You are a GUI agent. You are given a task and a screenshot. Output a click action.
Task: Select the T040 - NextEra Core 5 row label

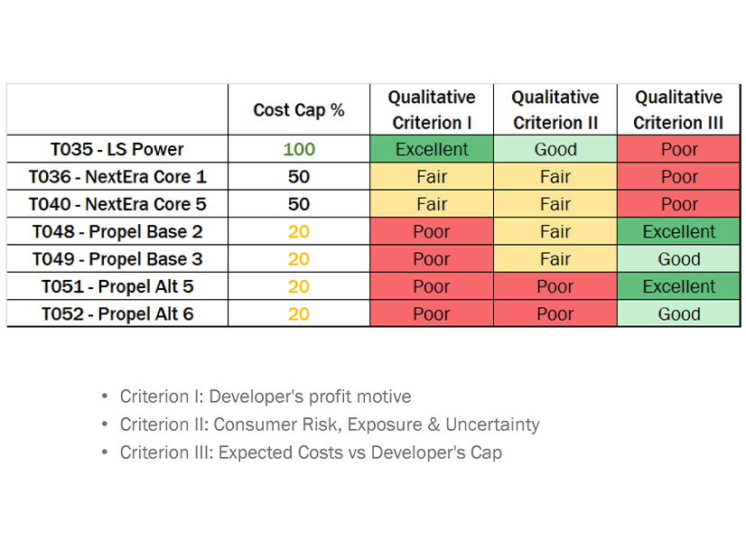[x=117, y=204]
